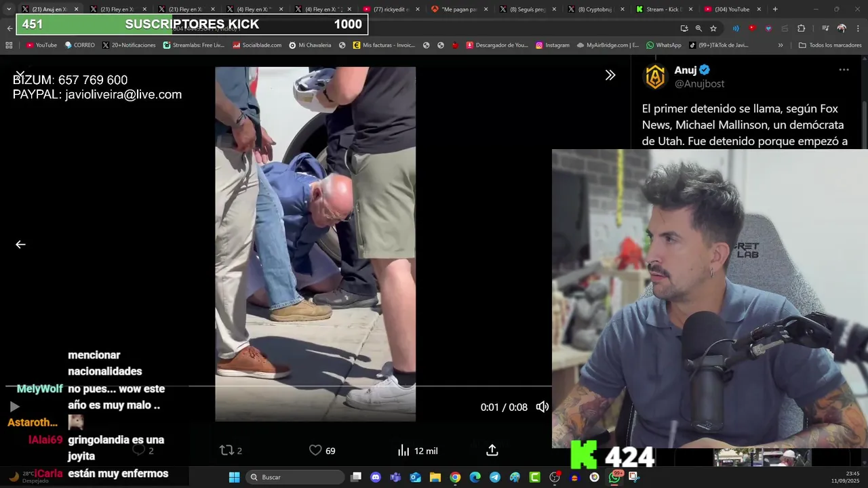Go back with browser back arrow
Viewport: 868px width, 488px height.
[x=9, y=28]
